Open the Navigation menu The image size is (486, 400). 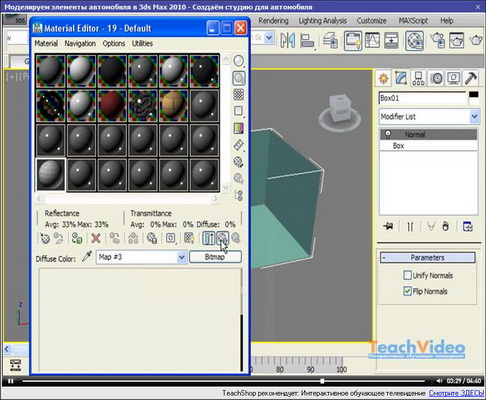click(80, 43)
